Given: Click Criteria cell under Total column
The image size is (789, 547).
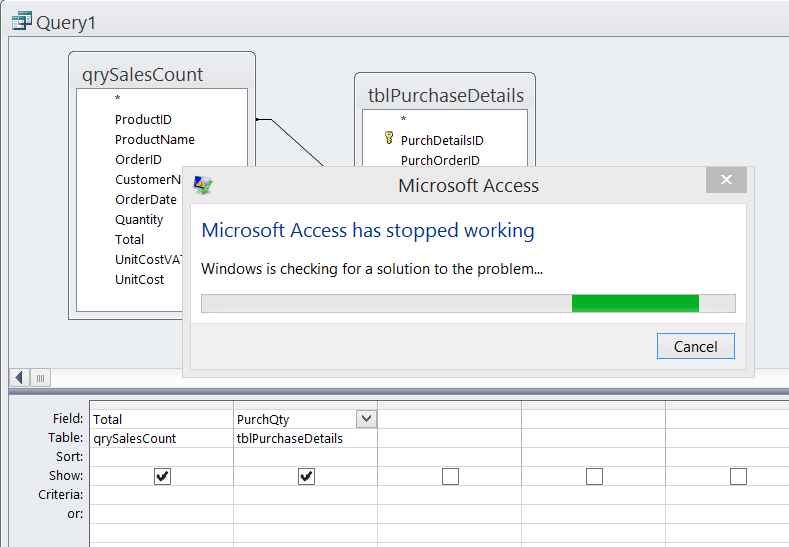Looking at the screenshot, I should 162,495.
